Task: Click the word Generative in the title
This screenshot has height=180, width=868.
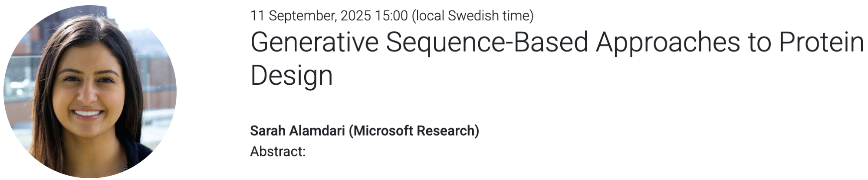Action: point(315,43)
